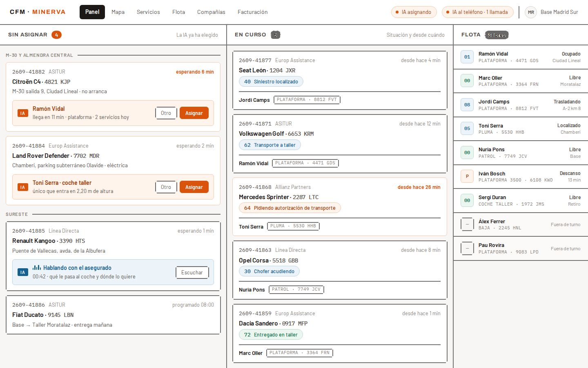Click the status 62 Transporte a taller
Image resolution: width=588 pixels, height=368 pixels.
[270, 145]
